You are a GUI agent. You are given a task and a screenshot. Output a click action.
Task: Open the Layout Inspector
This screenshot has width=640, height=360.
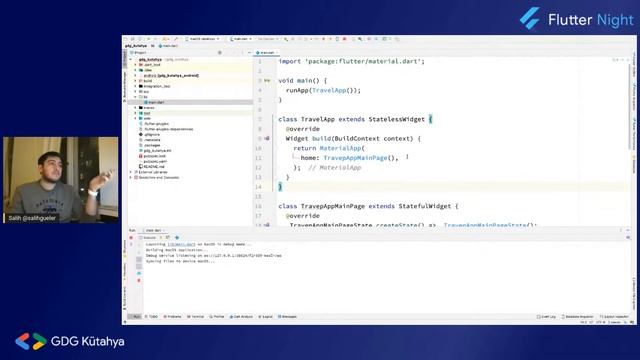[x=614, y=317]
